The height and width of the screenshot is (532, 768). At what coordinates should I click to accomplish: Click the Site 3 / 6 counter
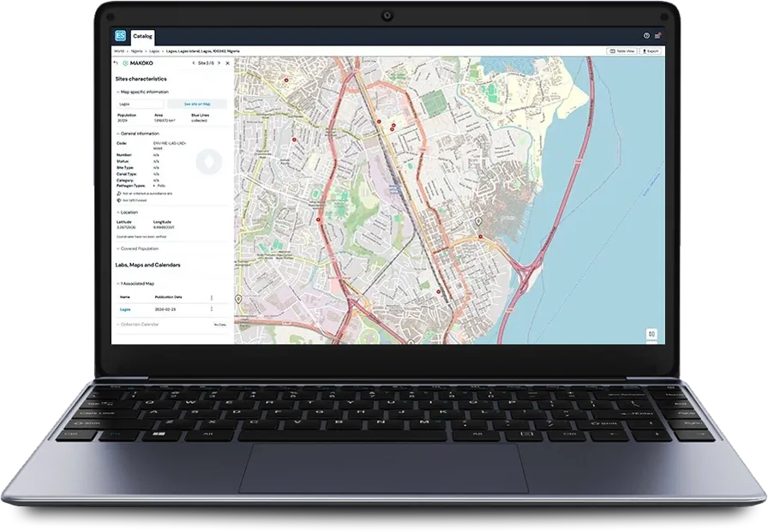tap(207, 63)
